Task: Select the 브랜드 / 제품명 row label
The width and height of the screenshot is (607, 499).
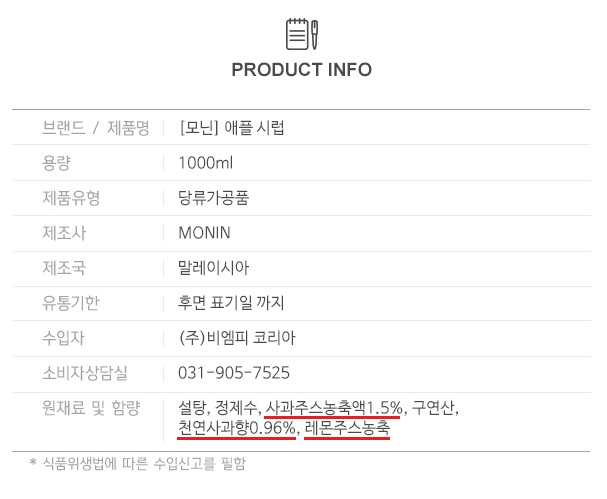Action: coord(96,128)
